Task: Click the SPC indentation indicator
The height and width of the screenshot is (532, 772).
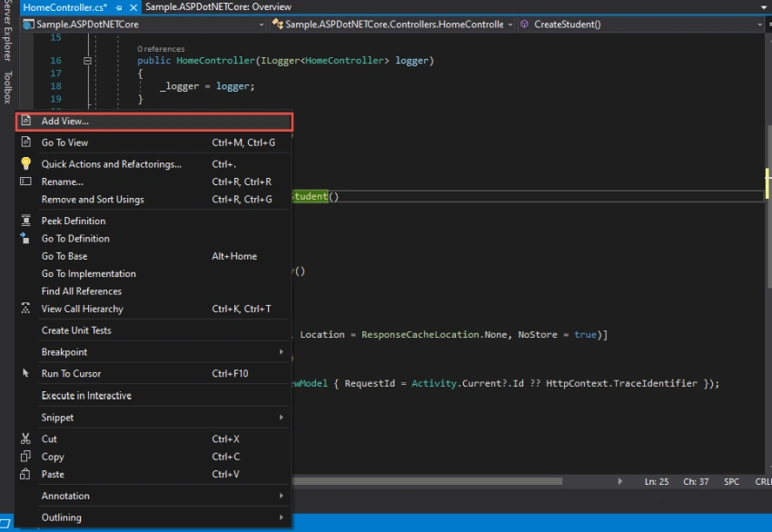Action: click(731, 482)
